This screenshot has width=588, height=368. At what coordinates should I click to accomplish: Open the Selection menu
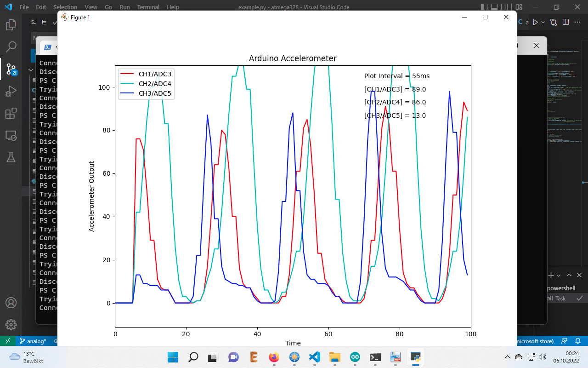tap(65, 7)
